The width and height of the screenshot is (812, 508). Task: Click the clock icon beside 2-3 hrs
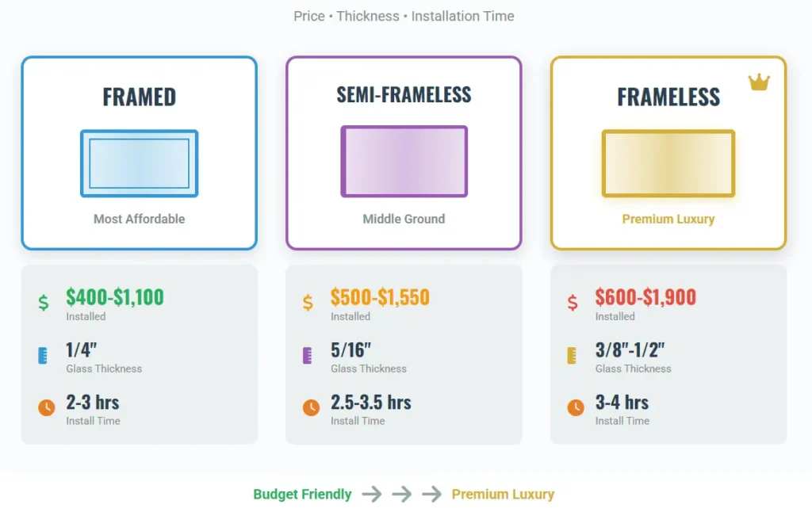pos(46,407)
